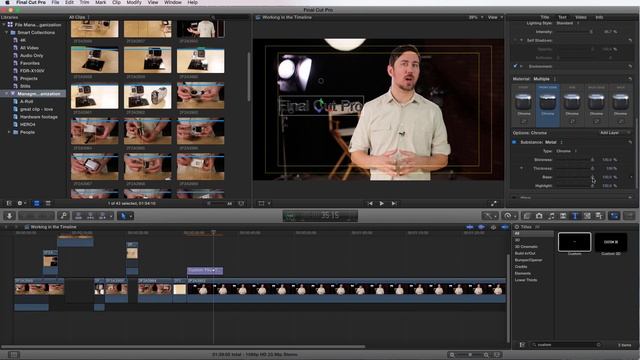Select the HERO4 keyword collection
Image resolution: width=640 pixels, height=360 pixels.
(27, 124)
